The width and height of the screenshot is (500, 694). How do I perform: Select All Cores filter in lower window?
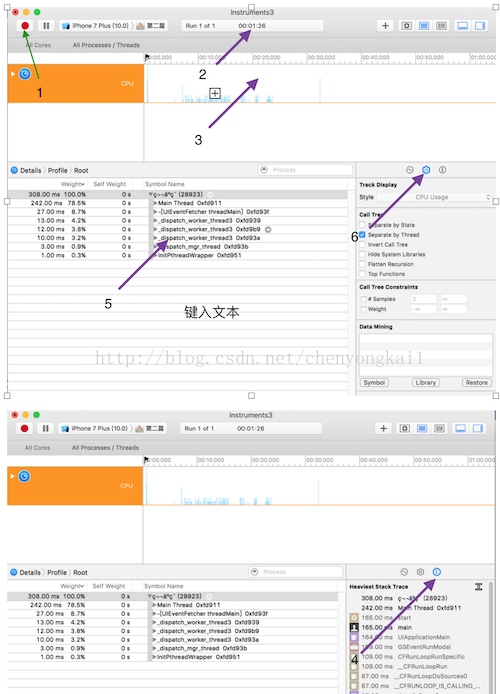point(37,448)
